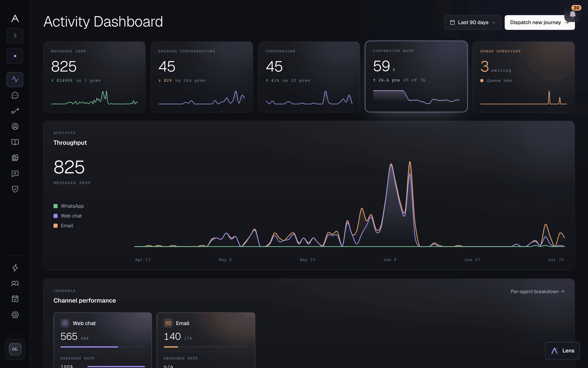The width and height of the screenshot is (588, 368).
Task: Open the settings gear icon in sidebar
Action: point(15,315)
